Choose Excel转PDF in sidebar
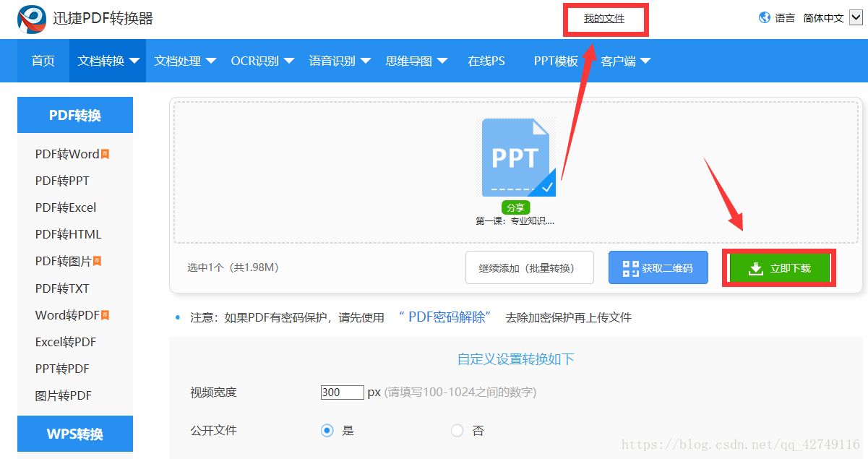Image resolution: width=868 pixels, height=459 pixels. 66,342
